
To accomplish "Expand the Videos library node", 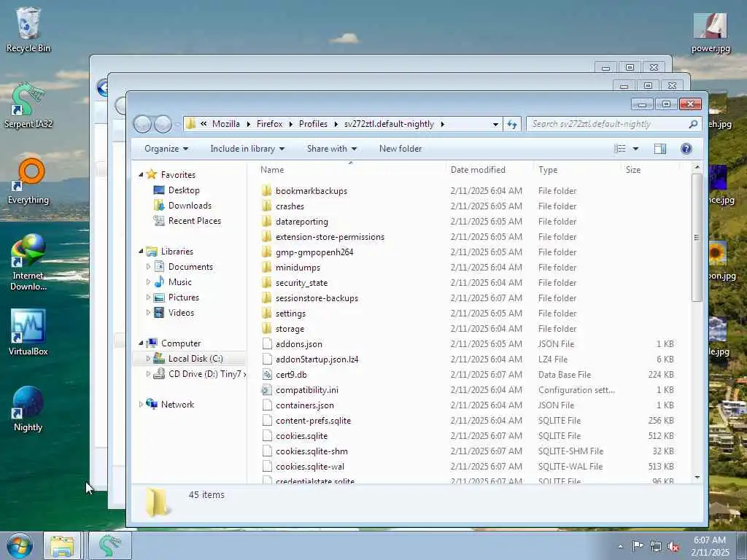I will (x=148, y=312).
